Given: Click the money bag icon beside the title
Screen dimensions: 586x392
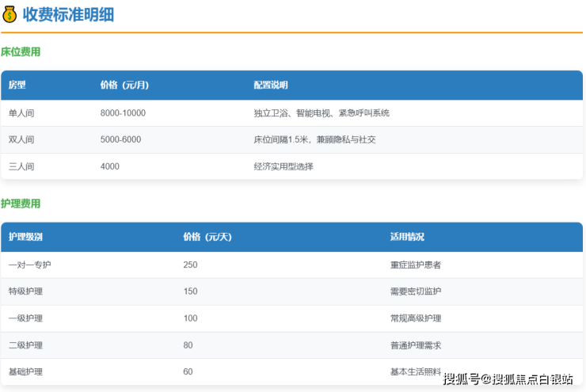Looking at the screenshot, I should pos(10,14).
